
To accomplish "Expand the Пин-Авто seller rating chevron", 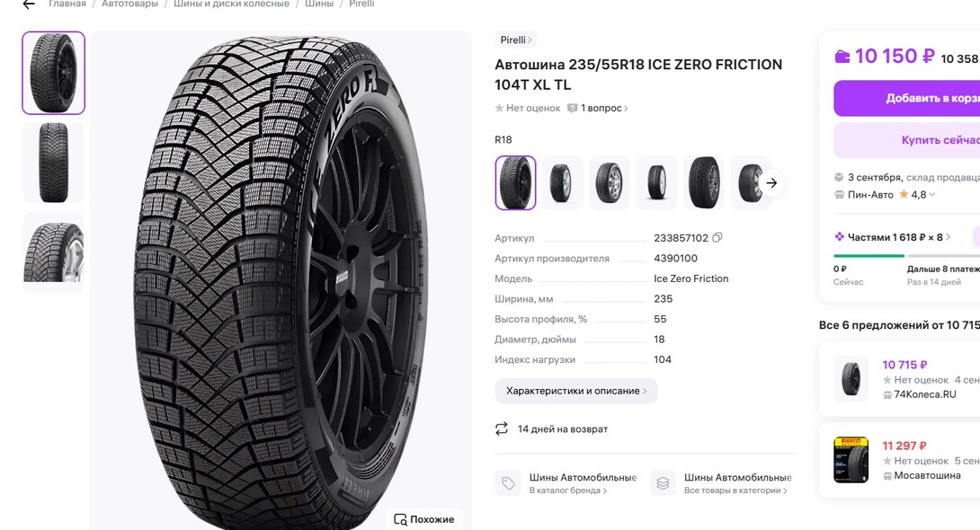I will [932, 195].
